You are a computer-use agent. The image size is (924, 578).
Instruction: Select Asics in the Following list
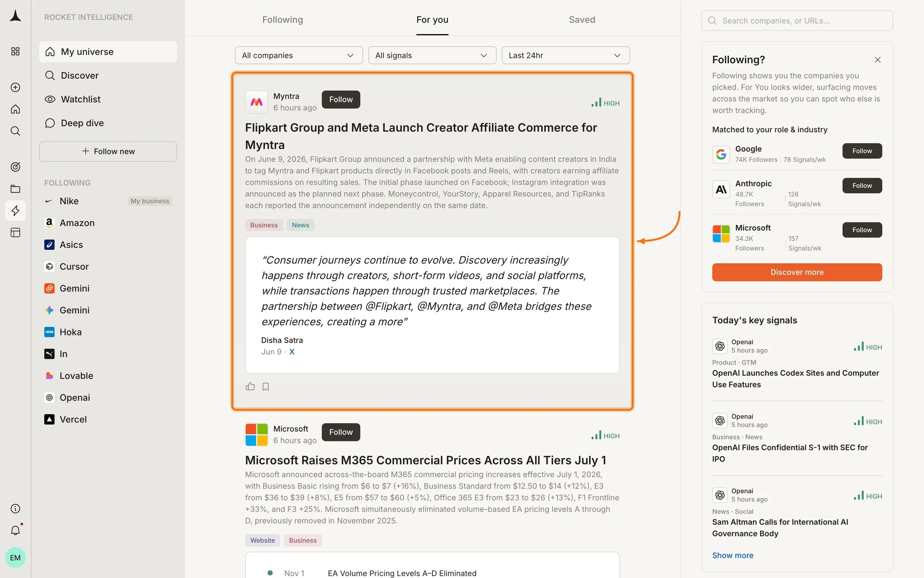tap(108, 245)
